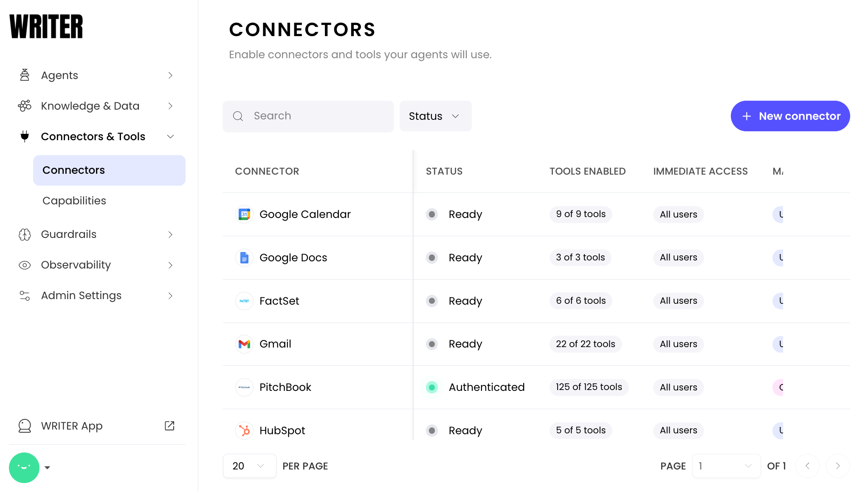Click the WRITER App external link icon
The height and width of the screenshot is (492, 868).
pos(169,426)
